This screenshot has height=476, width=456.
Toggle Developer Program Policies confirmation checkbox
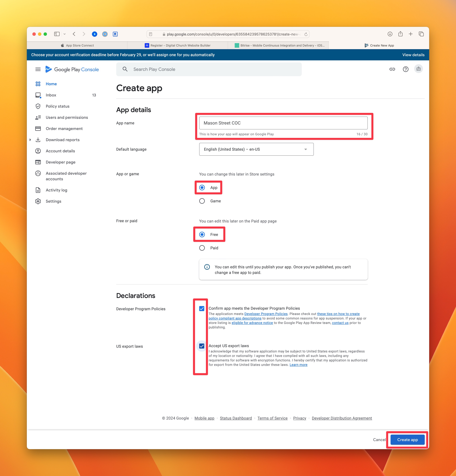pyautogui.click(x=202, y=308)
